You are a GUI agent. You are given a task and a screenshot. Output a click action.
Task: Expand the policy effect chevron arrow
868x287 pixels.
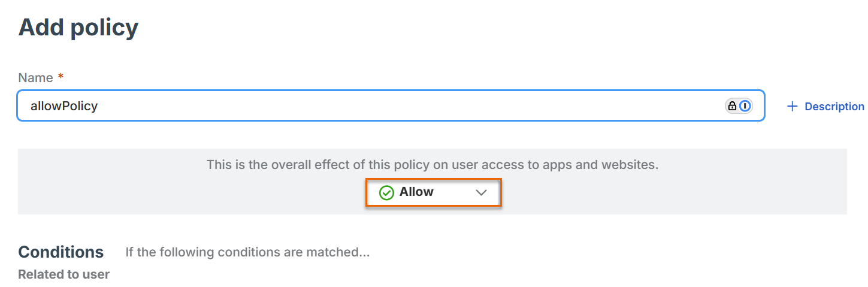coord(481,192)
